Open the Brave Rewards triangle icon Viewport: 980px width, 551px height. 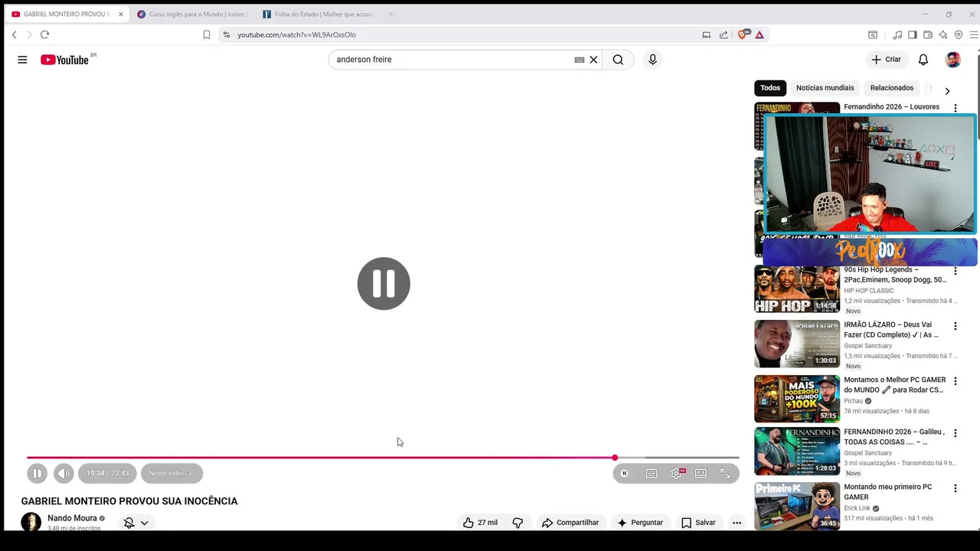[x=759, y=34]
